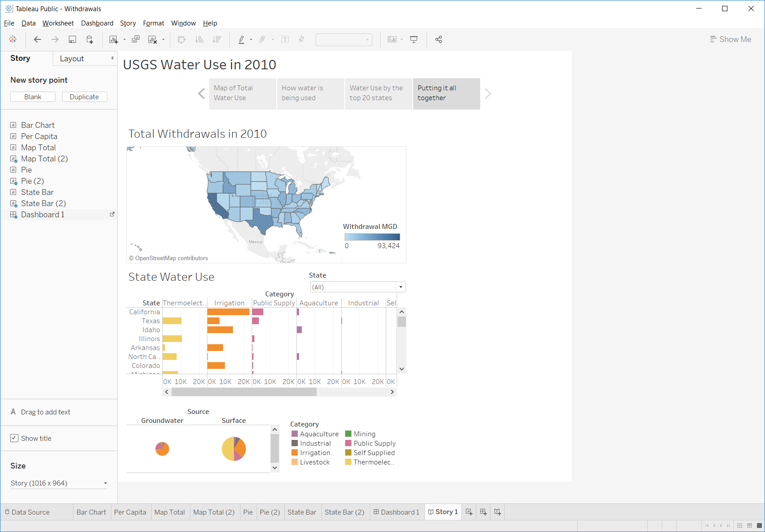Switch to the Layout pane tab

[x=85, y=59]
